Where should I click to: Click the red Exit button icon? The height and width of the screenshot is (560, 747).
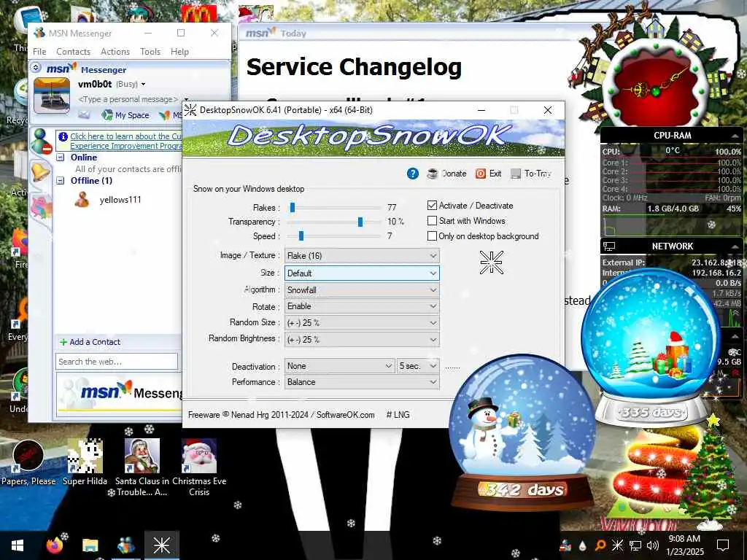tap(481, 174)
